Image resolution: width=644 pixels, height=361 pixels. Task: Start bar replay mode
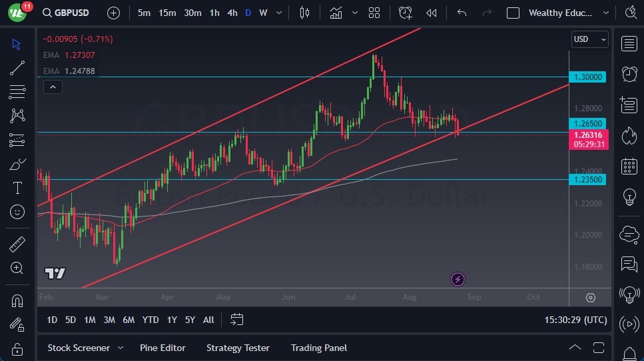pyautogui.click(x=432, y=13)
